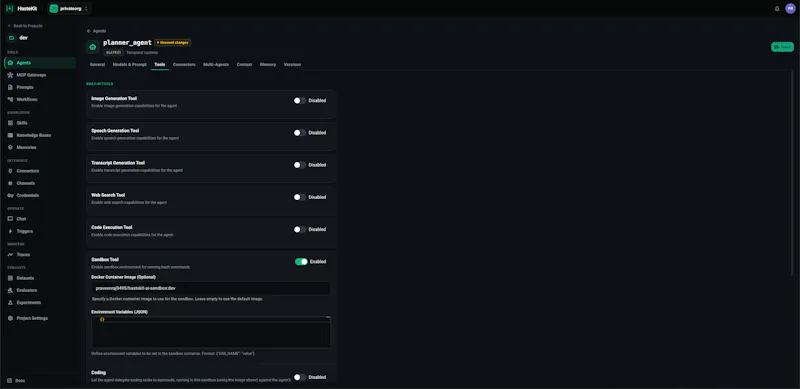The image size is (800, 389).
Task: Click the Docker Container Image input field
Action: click(x=211, y=288)
